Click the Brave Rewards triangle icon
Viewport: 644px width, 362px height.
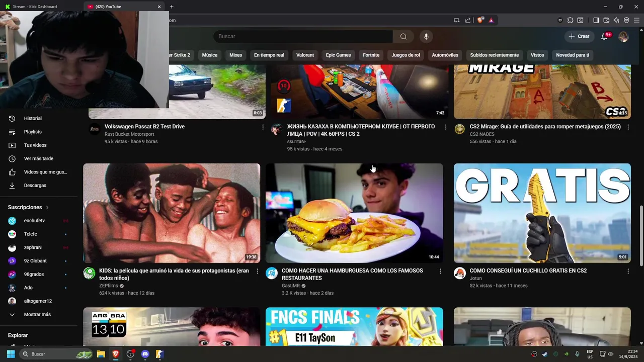[491, 20]
